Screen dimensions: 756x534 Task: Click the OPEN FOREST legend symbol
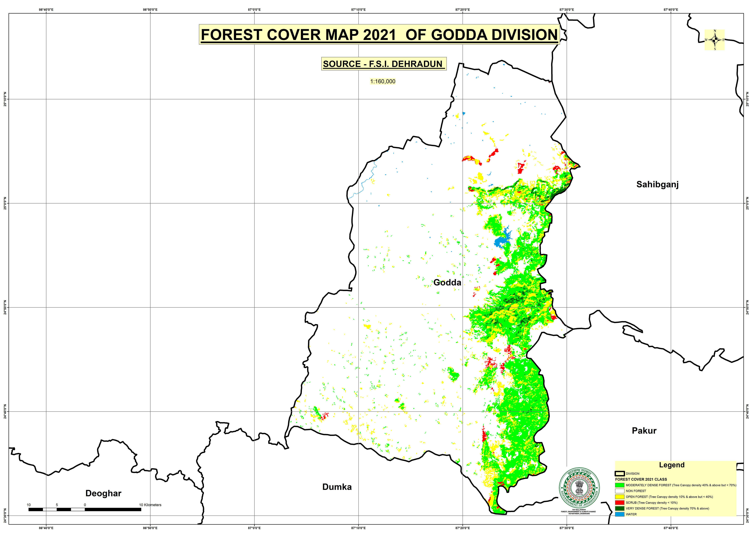click(620, 497)
